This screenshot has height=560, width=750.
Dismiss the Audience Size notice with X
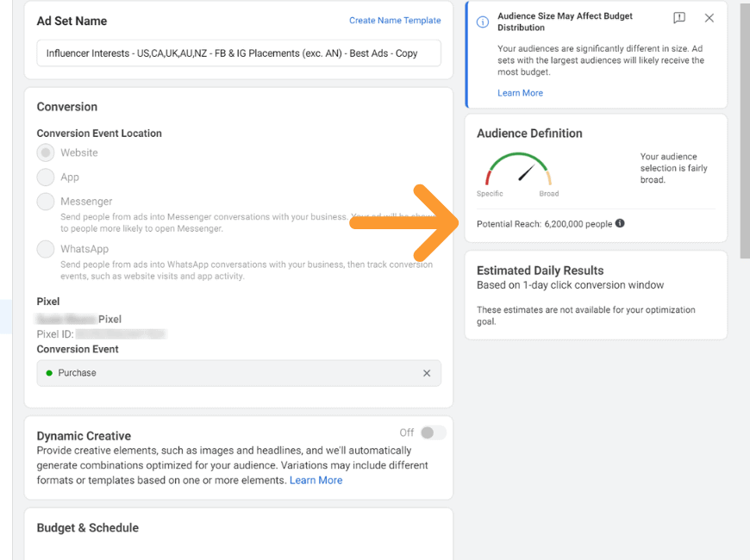coord(709,18)
